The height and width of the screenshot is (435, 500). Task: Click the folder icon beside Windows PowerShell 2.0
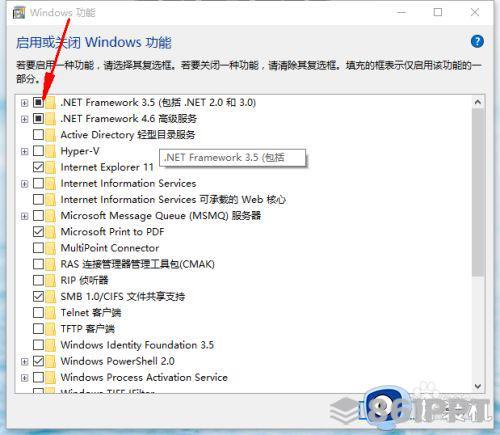[50, 361]
